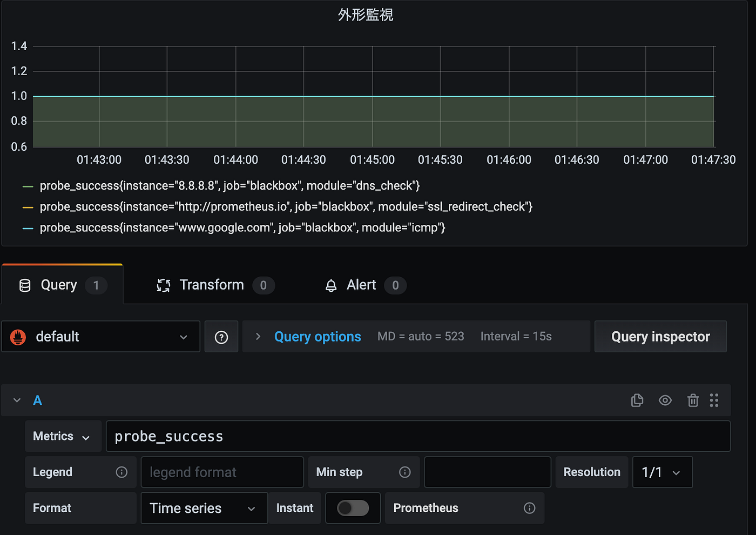Click the green dns_check legend color swatch
Image resolution: width=756 pixels, height=535 pixels.
28,186
